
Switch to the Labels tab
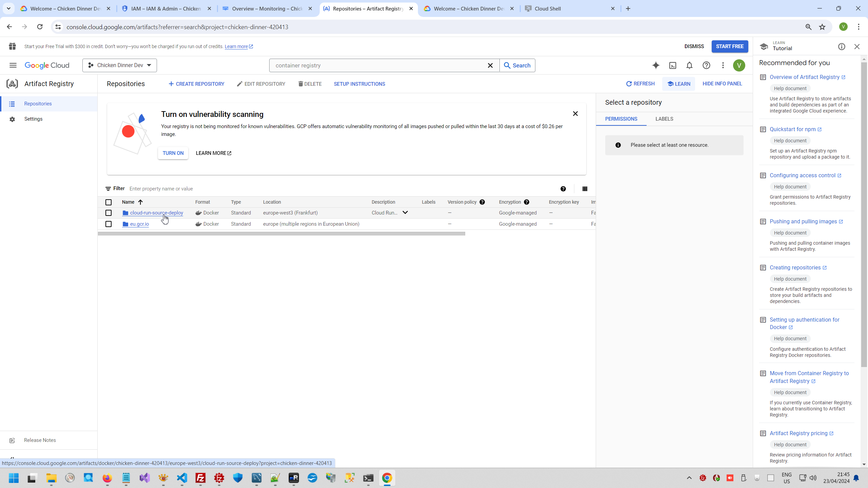click(664, 119)
